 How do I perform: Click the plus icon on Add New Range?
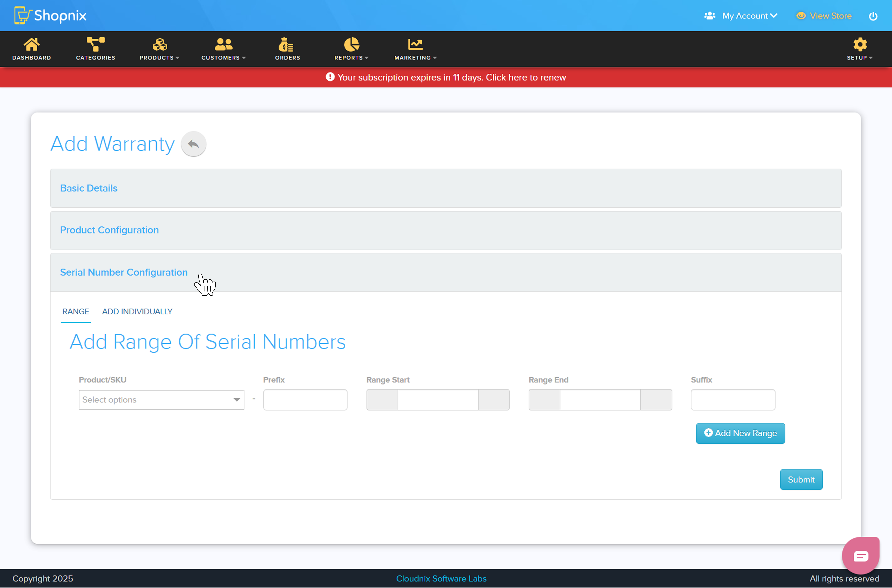click(x=708, y=433)
